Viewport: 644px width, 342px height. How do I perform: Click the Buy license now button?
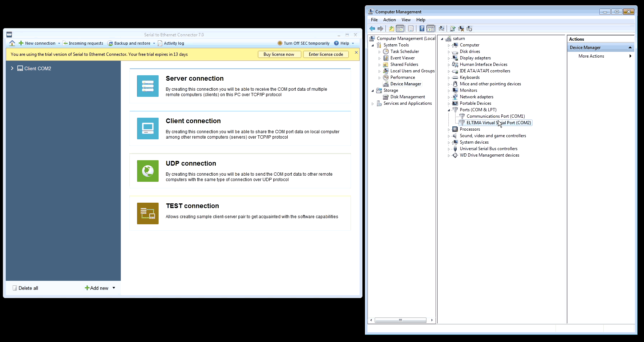279,54
